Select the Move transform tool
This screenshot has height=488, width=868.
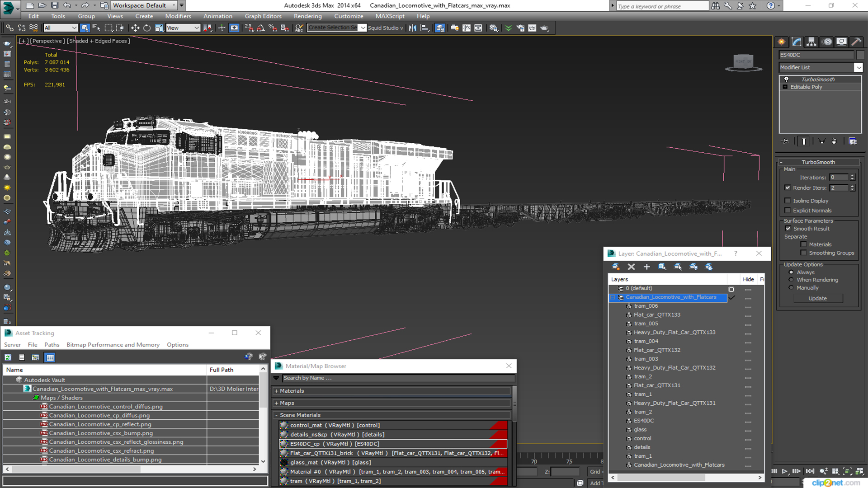pos(135,28)
